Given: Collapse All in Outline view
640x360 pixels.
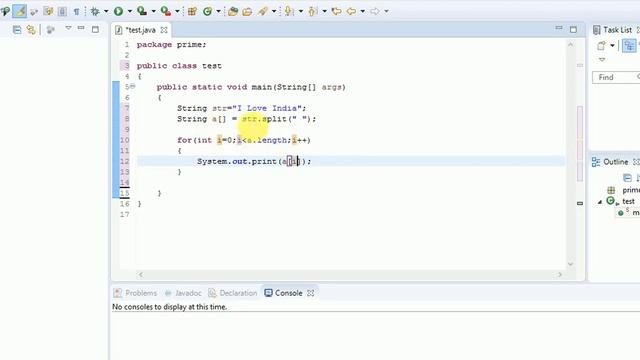Looking at the screenshot, I should [627, 178].
